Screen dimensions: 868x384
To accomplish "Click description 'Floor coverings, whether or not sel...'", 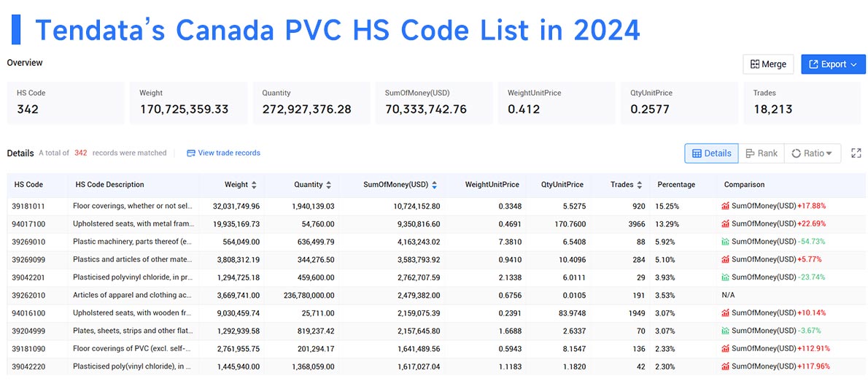I will point(133,206).
